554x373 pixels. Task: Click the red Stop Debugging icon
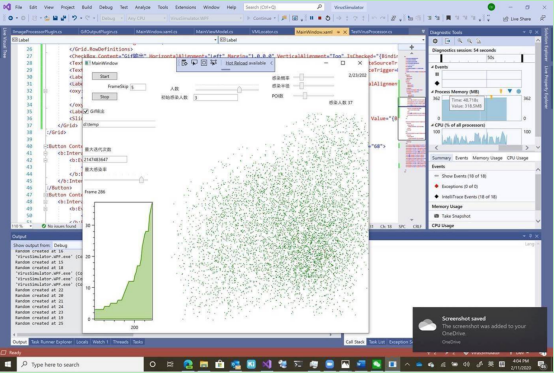pyautogui.click(x=320, y=18)
